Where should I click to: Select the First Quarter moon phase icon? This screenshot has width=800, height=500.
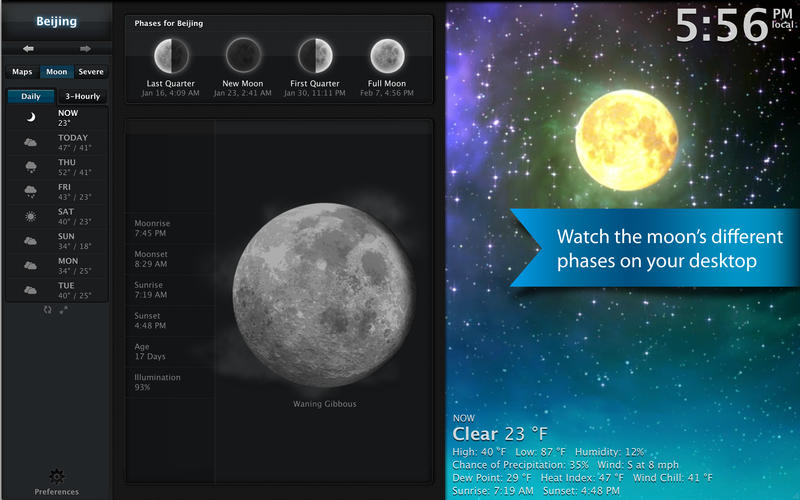[315, 55]
